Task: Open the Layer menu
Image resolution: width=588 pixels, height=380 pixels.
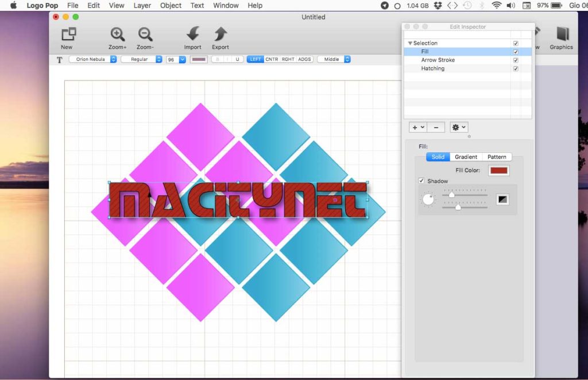Action: click(142, 5)
